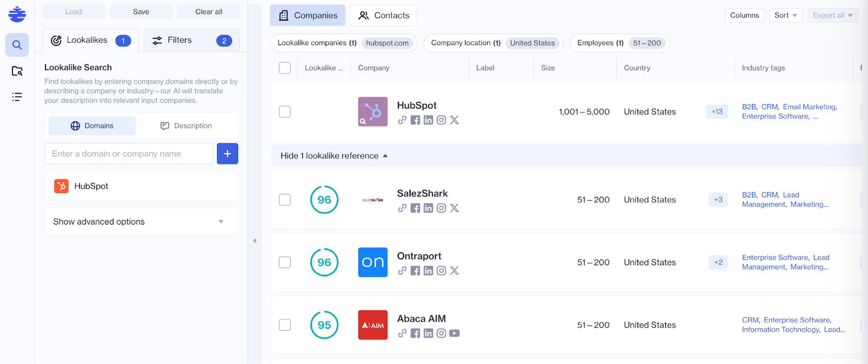Expand Show advanced options

(x=141, y=221)
